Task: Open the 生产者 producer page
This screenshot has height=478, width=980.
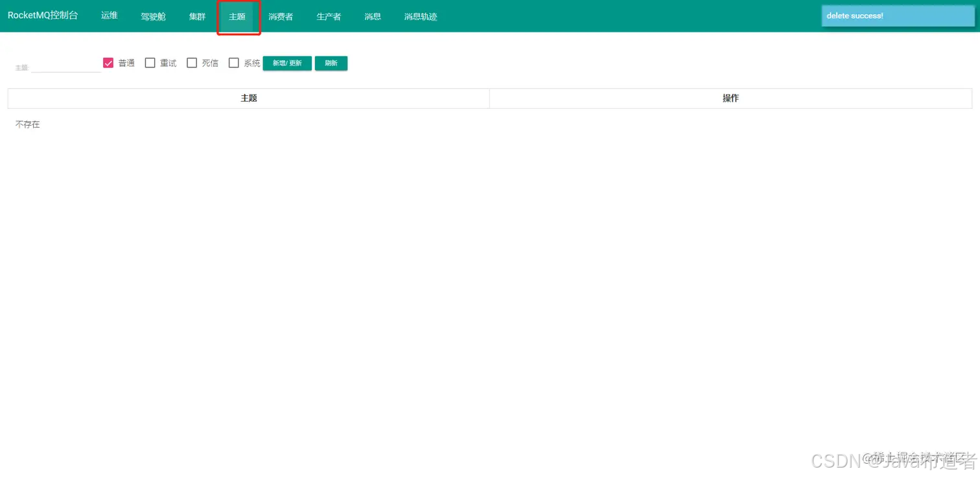Action: [x=329, y=16]
